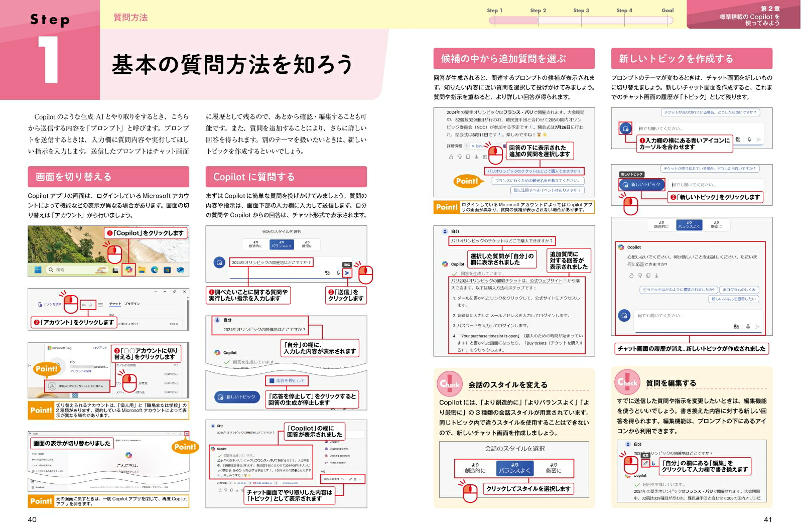The image size is (803, 532).
Task: Click the 検索 search box on the taskbar
Action: pyautogui.click(x=76, y=270)
